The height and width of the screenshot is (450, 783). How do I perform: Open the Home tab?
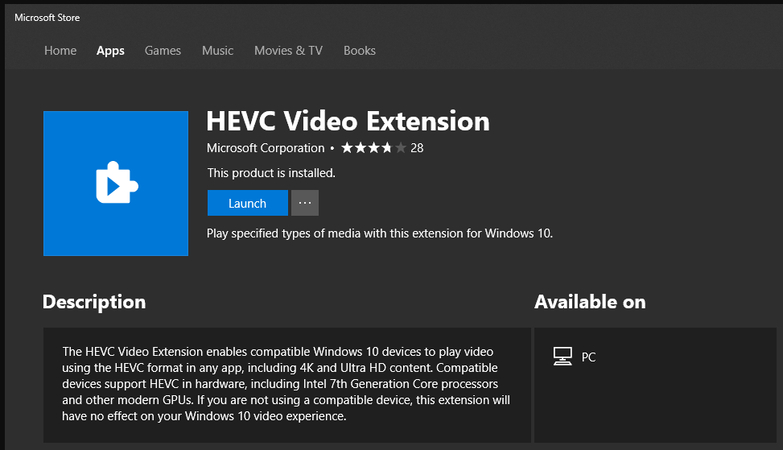60,50
